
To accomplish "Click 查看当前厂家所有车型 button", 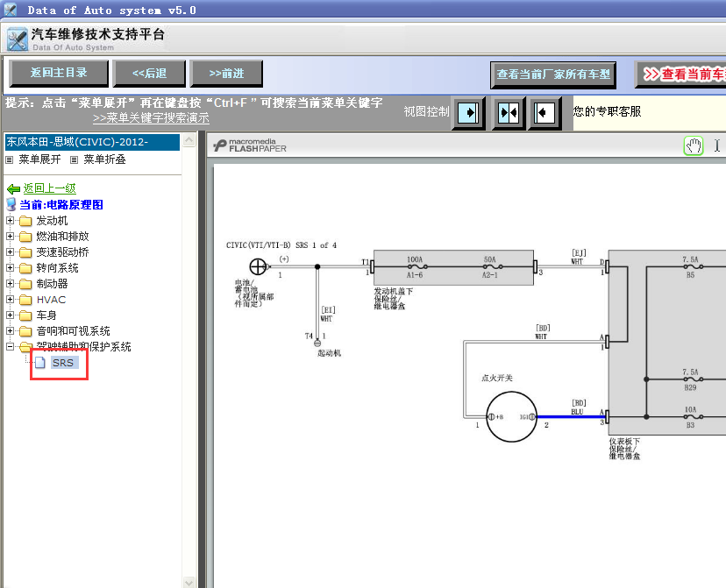I will coord(553,74).
